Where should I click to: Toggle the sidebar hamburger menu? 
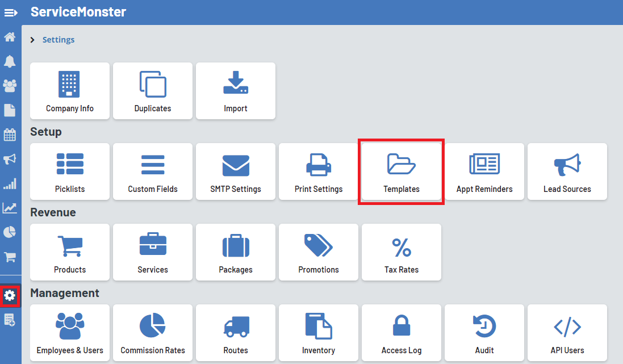pyautogui.click(x=11, y=12)
